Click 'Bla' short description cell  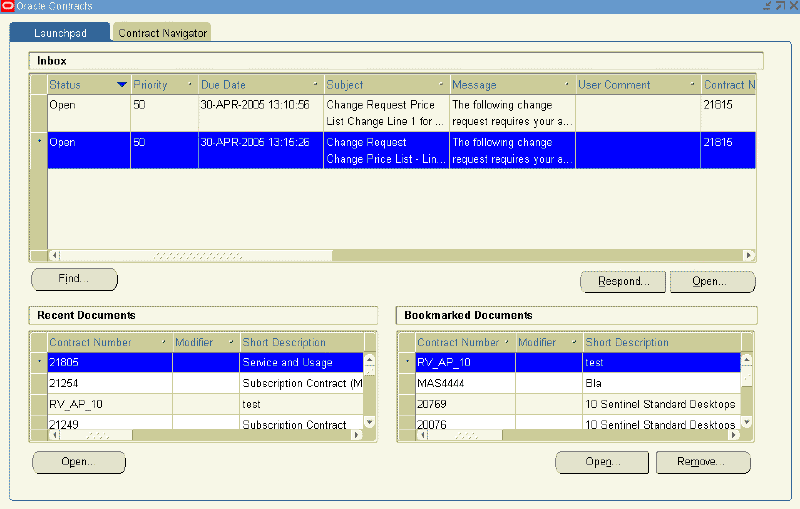tap(661, 383)
